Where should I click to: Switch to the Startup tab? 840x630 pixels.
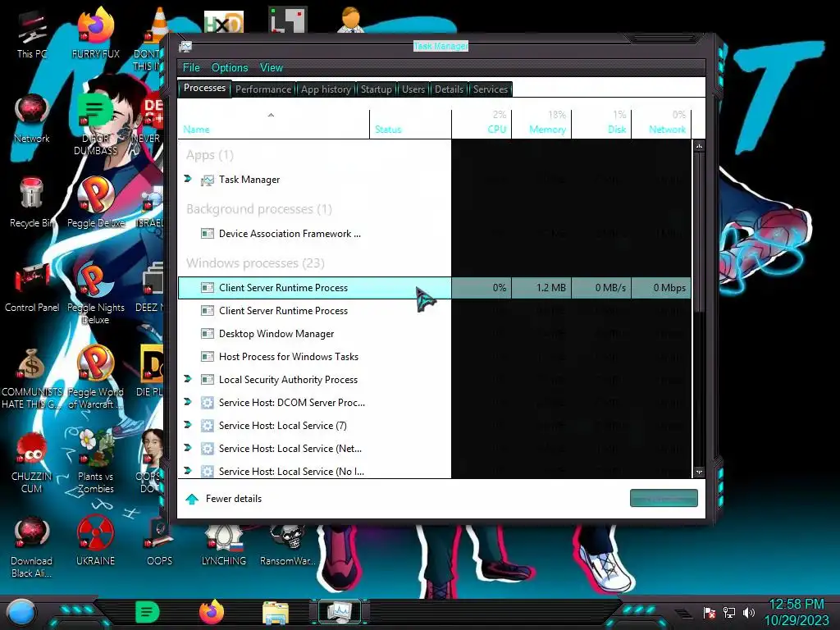(x=376, y=89)
